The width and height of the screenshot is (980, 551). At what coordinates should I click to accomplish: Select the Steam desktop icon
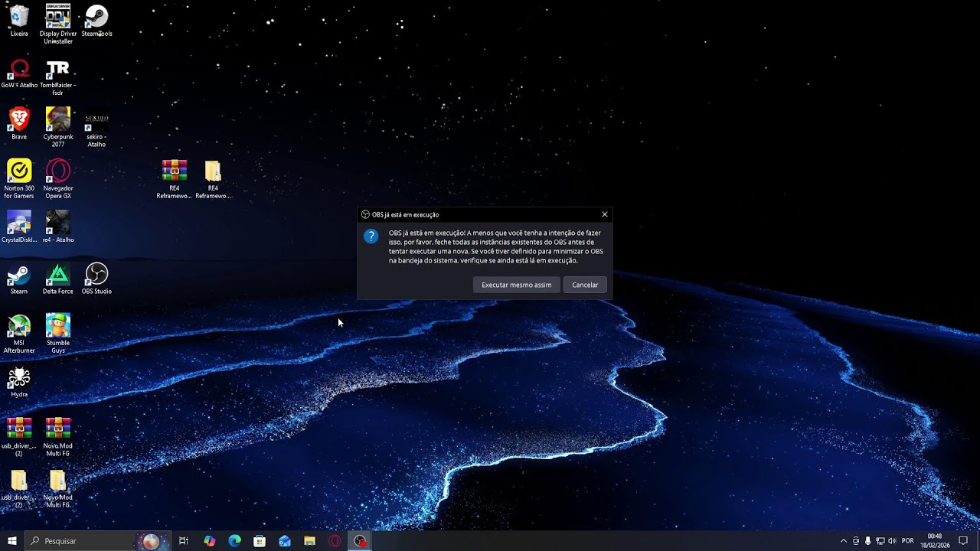[19, 279]
